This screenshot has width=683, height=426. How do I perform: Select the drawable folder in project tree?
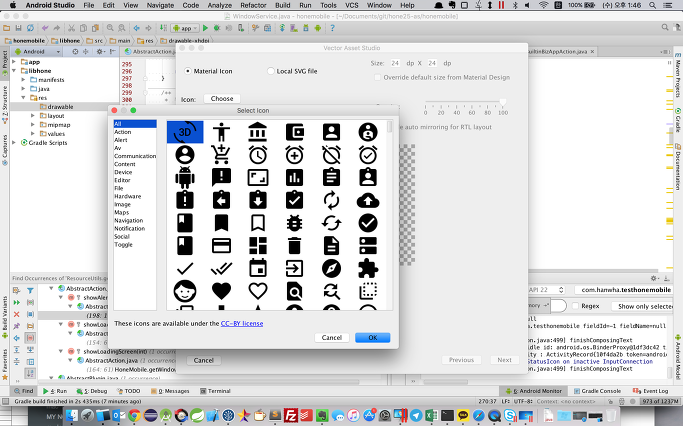pos(60,107)
